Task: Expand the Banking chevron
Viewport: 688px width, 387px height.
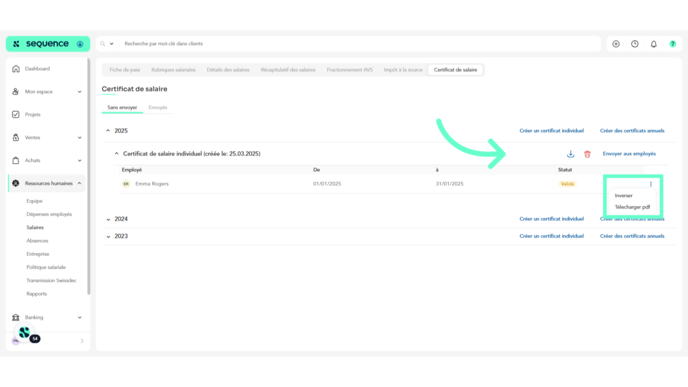Action: coord(79,317)
